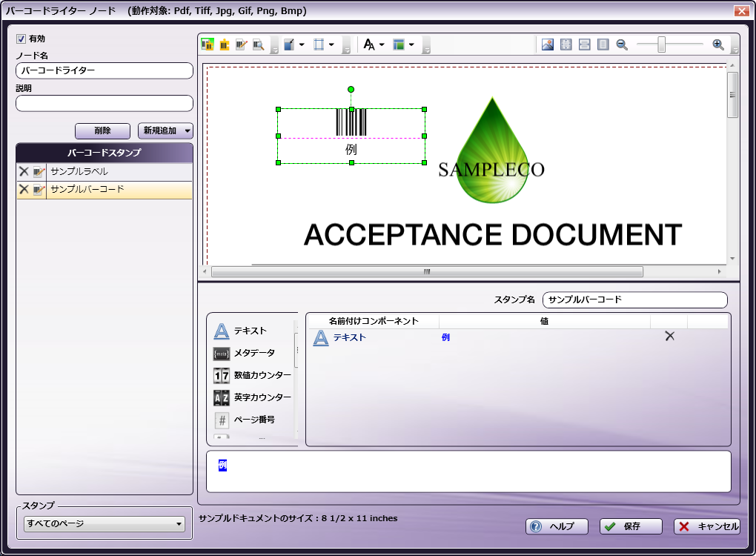Click the first barcode stamp toolbar icon

pyautogui.click(x=208, y=44)
